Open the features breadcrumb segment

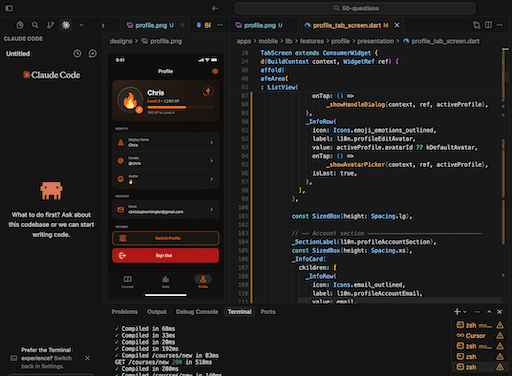[312, 41]
